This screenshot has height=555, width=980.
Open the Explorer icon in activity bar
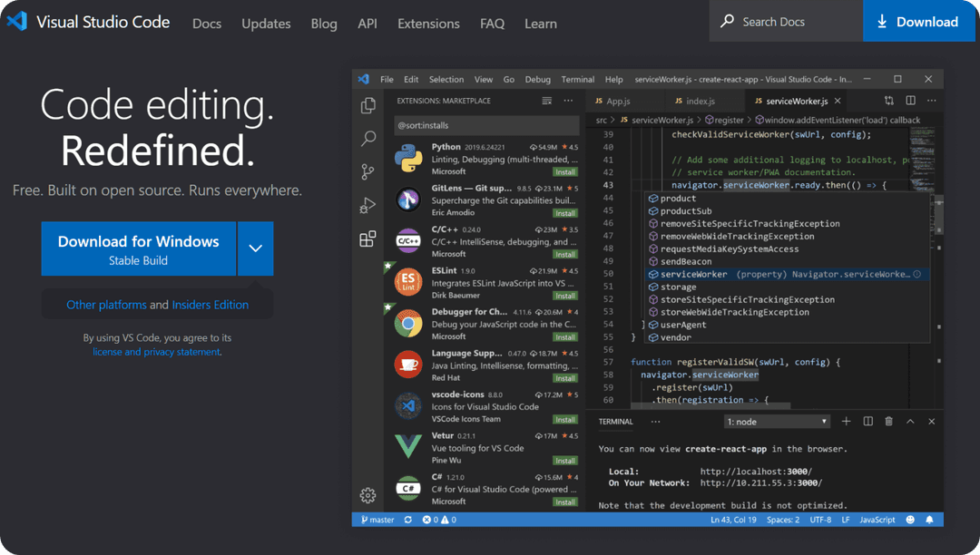coord(367,106)
